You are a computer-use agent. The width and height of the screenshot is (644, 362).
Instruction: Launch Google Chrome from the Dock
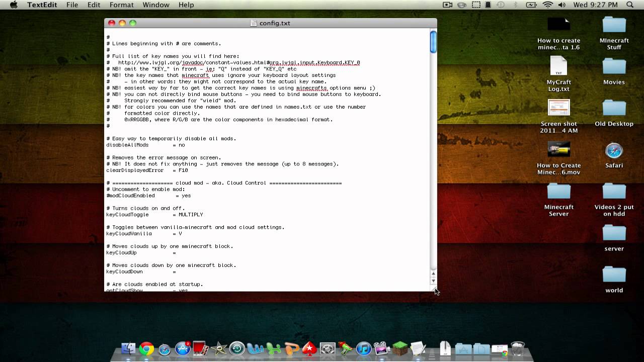(146, 348)
